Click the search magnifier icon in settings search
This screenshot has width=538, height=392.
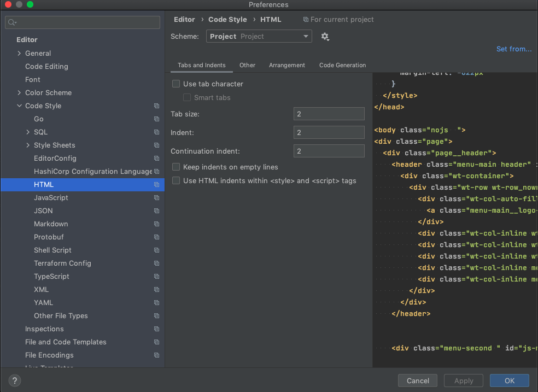point(12,22)
